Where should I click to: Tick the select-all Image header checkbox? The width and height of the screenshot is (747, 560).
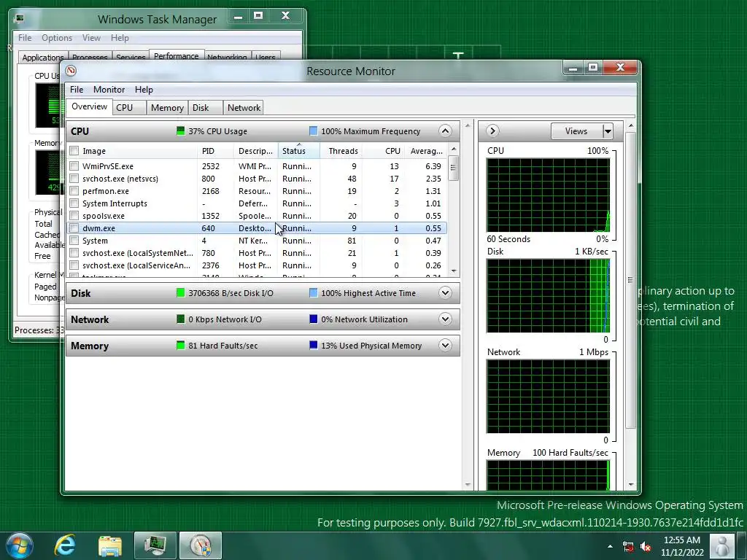point(74,151)
